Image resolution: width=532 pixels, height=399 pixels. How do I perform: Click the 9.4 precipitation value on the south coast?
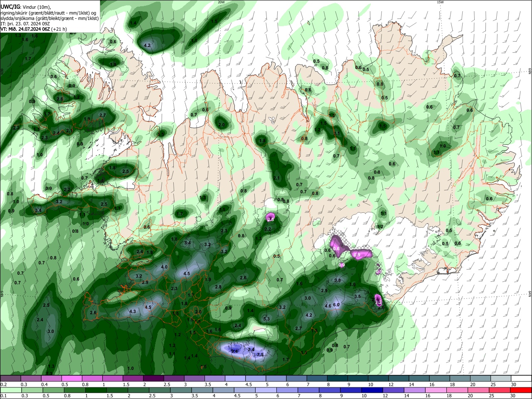tap(234, 351)
